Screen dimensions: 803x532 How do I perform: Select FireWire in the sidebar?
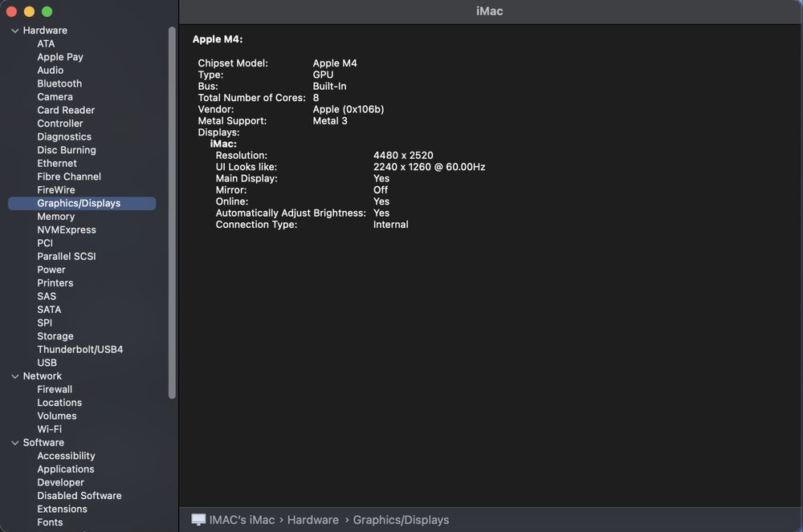click(x=56, y=190)
